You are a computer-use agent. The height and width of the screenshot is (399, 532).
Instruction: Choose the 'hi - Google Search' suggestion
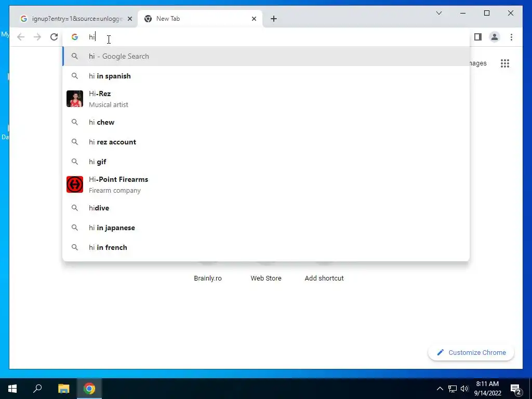tap(266, 56)
